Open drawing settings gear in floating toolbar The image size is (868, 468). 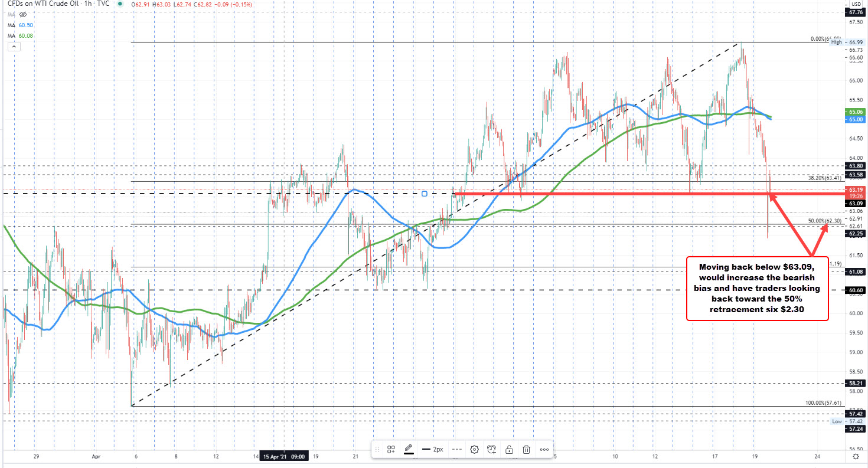click(474, 449)
